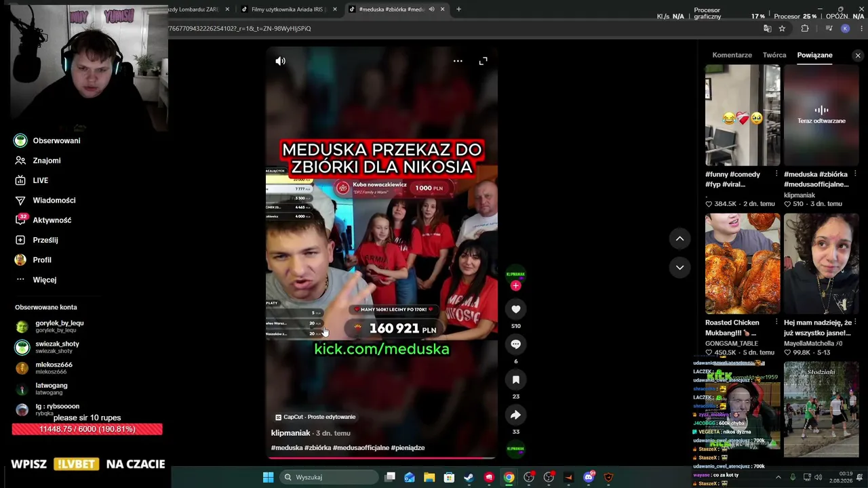Mute the '#meduska' tab via its audio icon
This screenshot has width=868, height=488.
431,9
